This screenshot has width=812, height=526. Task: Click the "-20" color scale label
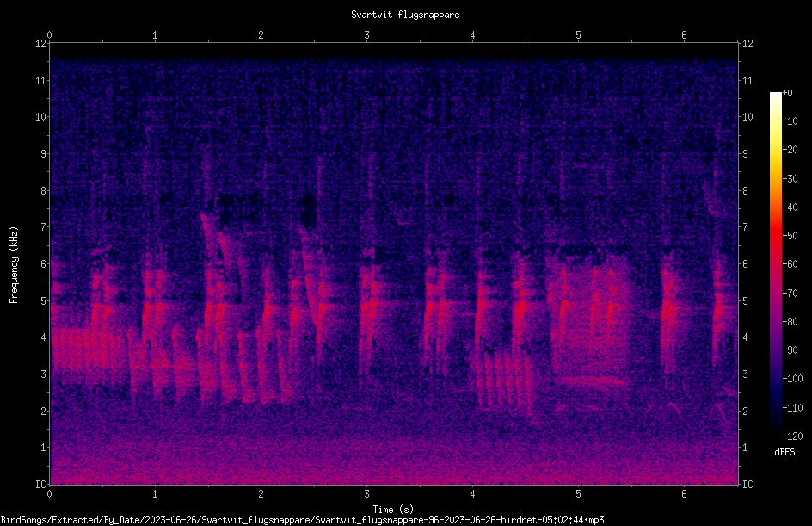click(x=790, y=150)
